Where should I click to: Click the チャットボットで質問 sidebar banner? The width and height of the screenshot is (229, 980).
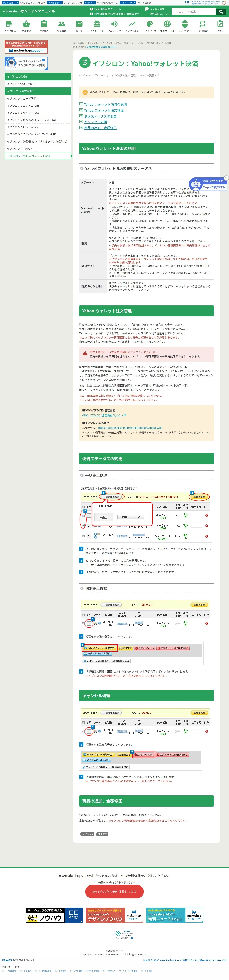click(26, 63)
